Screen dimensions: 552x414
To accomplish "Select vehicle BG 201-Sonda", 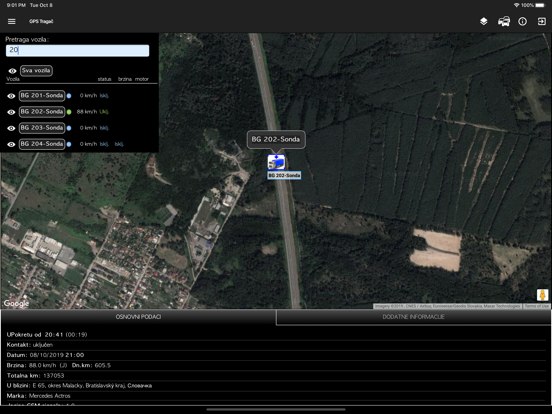I will pos(42,95).
